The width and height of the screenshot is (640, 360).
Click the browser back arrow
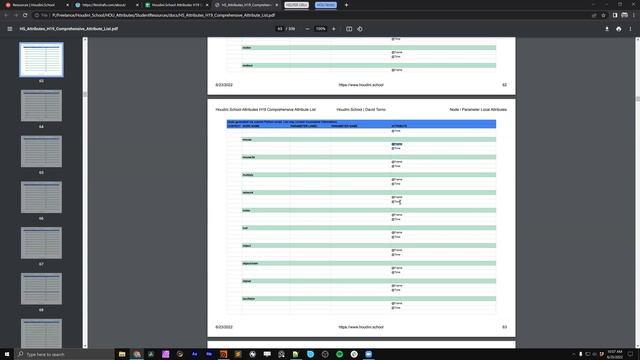tap(6, 15)
